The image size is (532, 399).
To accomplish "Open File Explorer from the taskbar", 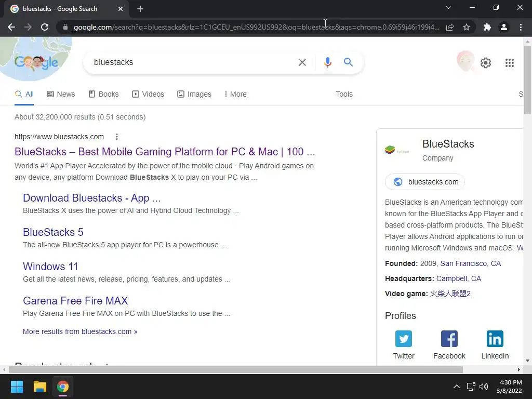I will coord(39,387).
